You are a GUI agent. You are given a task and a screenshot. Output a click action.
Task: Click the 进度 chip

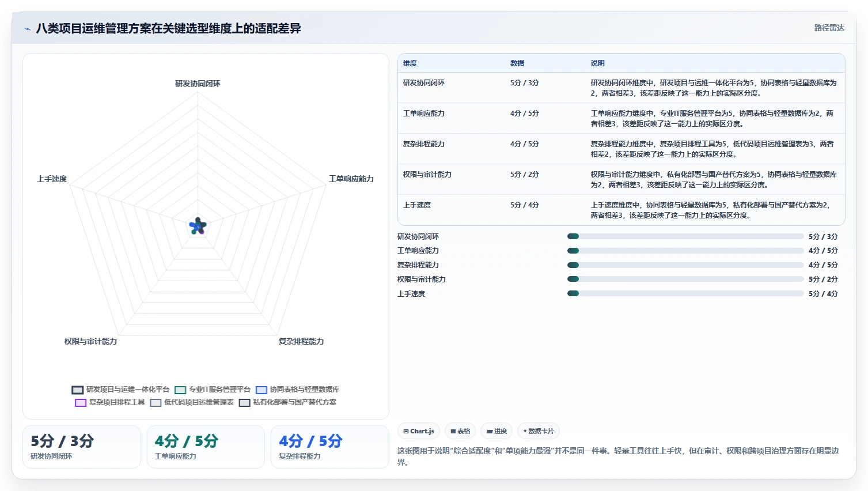496,431
